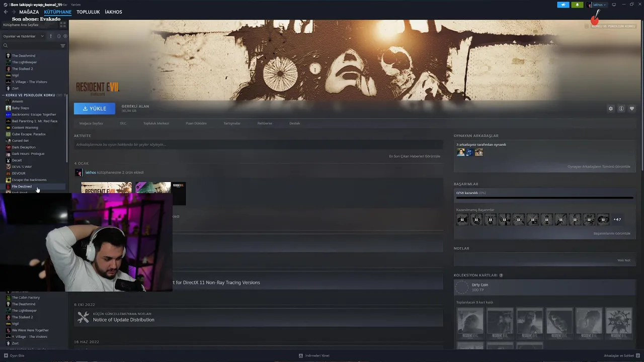Screen dimensions: 644x362
Task: Open the MAĞAZA menu
Action: (x=29, y=12)
